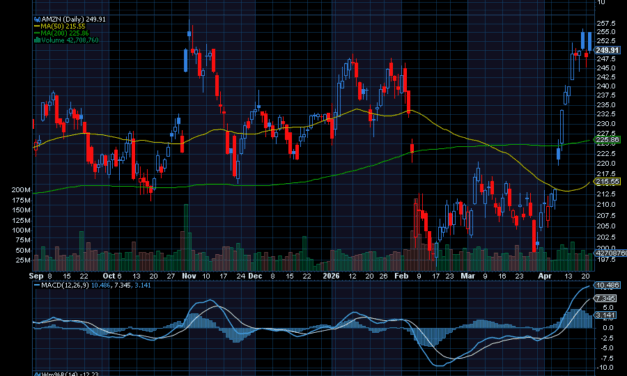Click the 205.0 price axis label
Viewport: 627px width, 376px height.
point(606,226)
